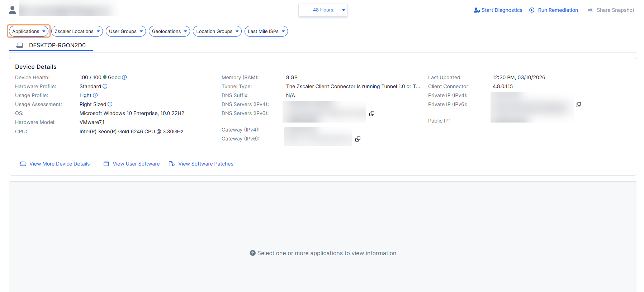Open the Geolocations filter dropdown
The width and height of the screenshot is (644, 292).
[x=169, y=31]
